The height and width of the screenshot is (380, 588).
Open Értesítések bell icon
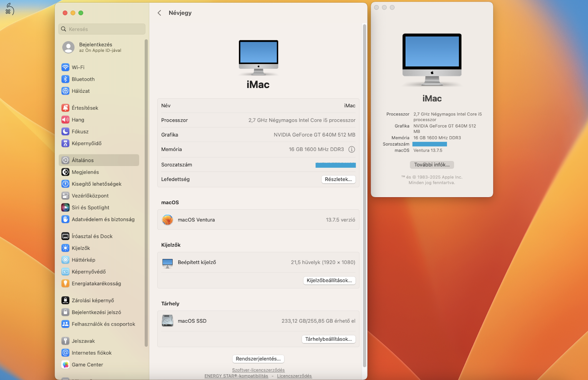pos(65,108)
